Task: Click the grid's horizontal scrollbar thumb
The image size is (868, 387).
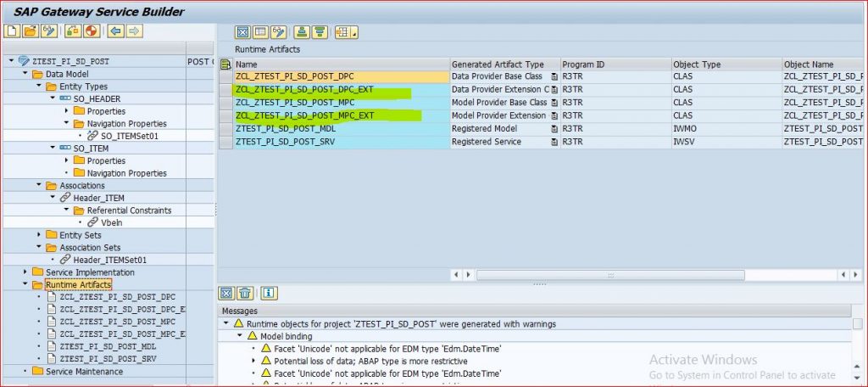Action: (610, 275)
